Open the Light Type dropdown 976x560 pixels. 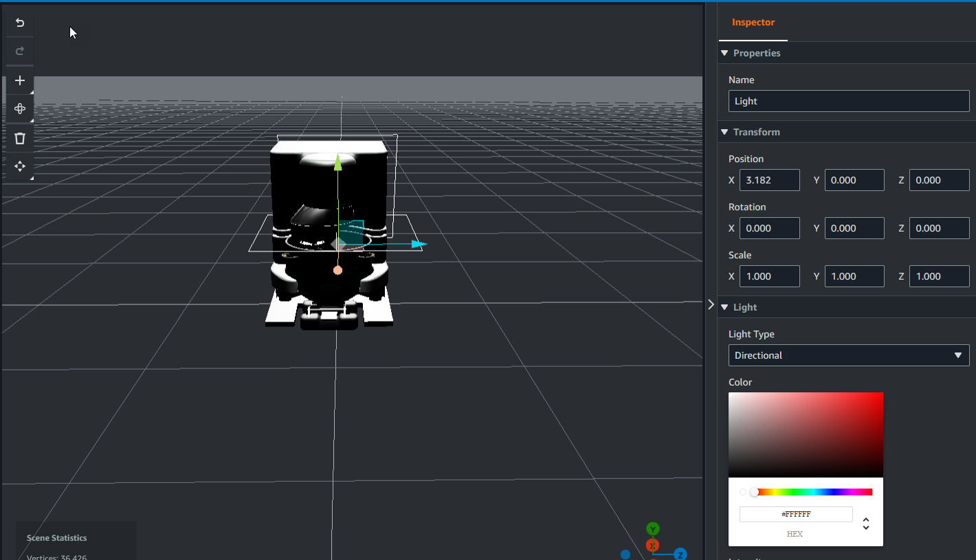point(848,355)
